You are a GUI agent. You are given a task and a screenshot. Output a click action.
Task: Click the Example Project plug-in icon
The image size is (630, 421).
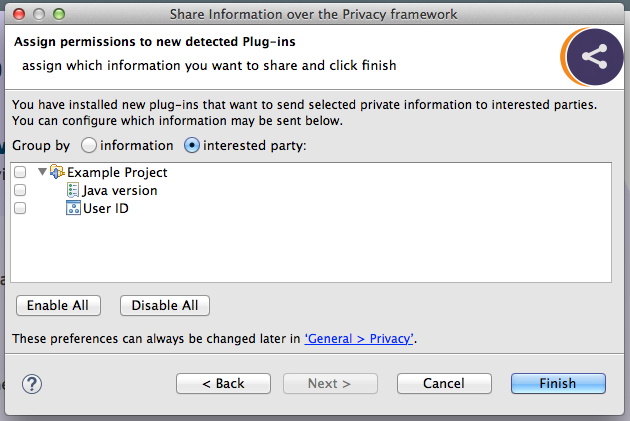(57, 172)
